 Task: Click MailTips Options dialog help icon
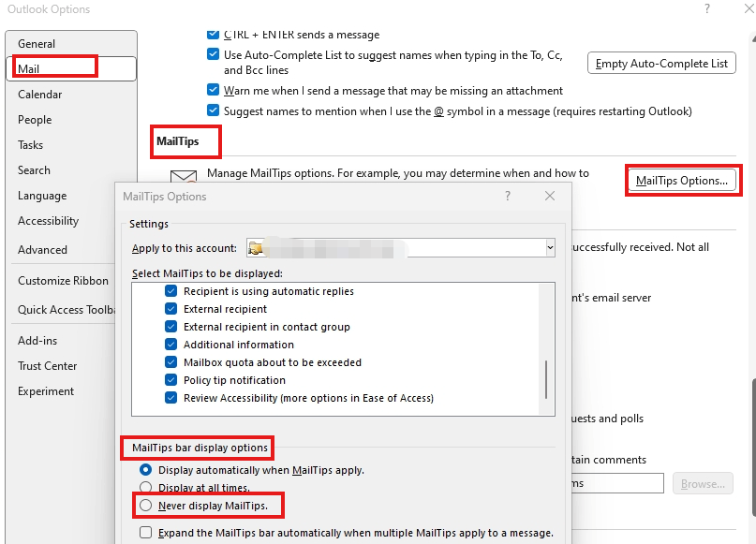click(x=508, y=196)
